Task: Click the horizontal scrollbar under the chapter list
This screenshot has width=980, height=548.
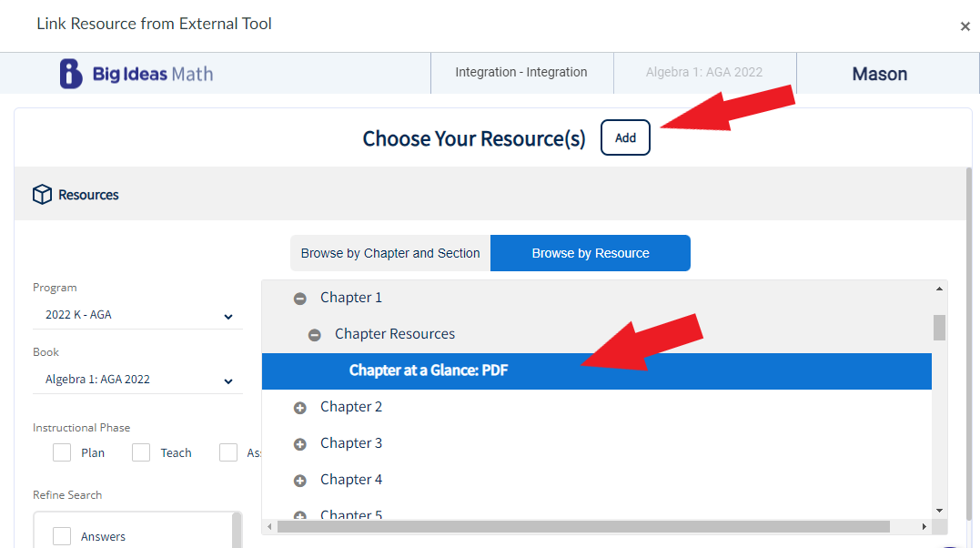Action: (582, 526)
